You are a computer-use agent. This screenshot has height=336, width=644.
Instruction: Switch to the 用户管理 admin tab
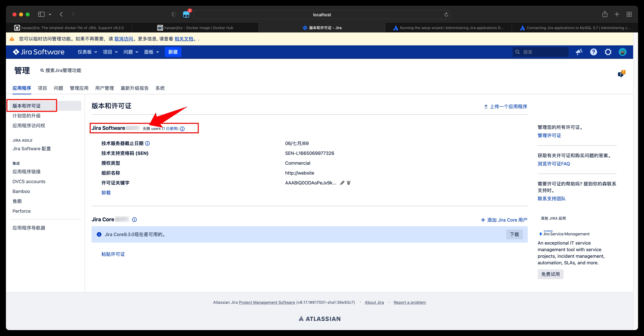coord(105,88)
